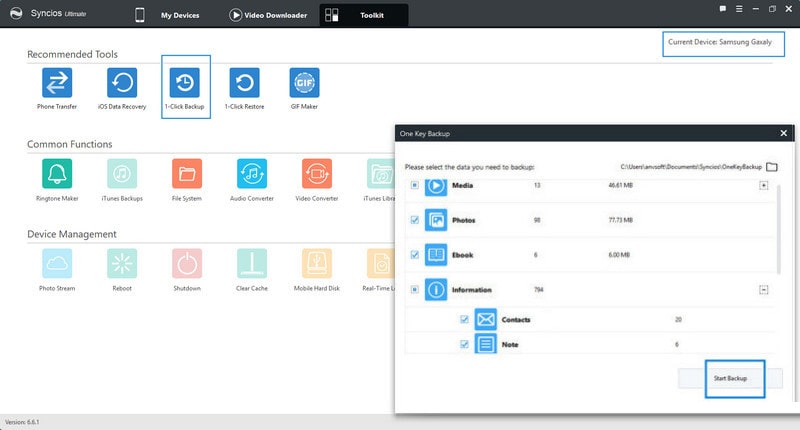Click the Recommended Tools heading

(72, 54)
